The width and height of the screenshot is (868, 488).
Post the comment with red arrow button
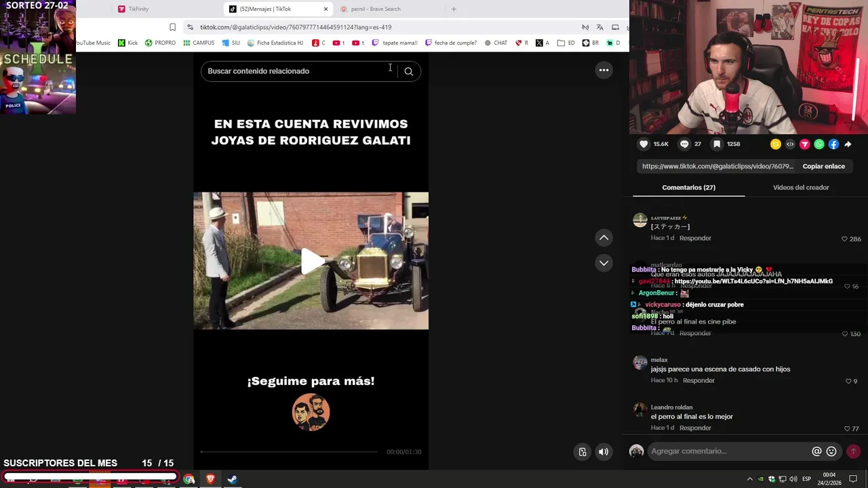[x=853, y=451]
